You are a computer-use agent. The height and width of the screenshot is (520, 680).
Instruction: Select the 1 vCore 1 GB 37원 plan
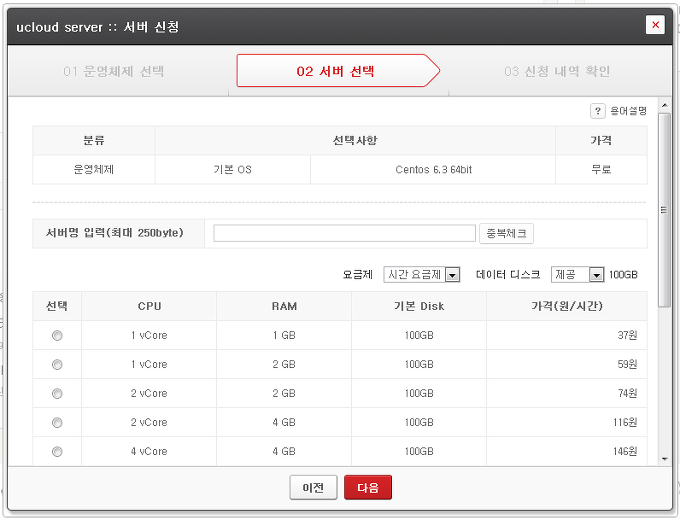point(57,336)
